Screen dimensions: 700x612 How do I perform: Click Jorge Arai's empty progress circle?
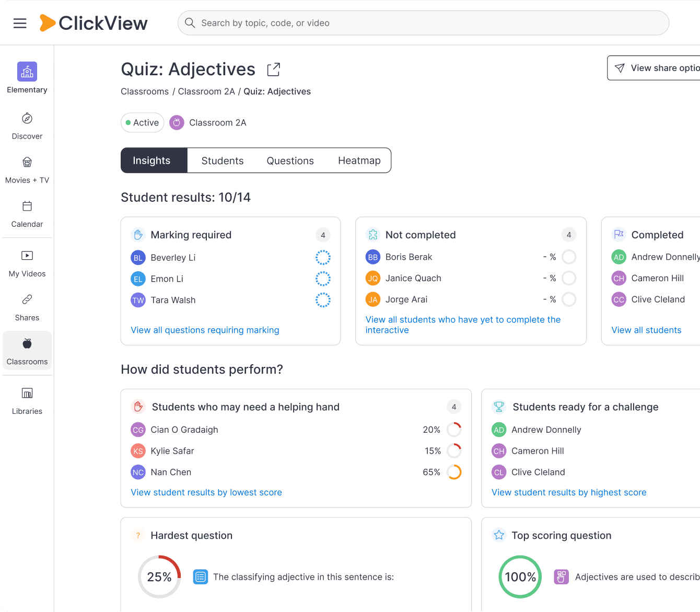point(569,299)
